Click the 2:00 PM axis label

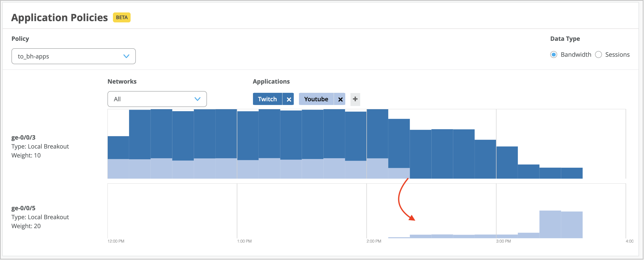click(374, 242)
